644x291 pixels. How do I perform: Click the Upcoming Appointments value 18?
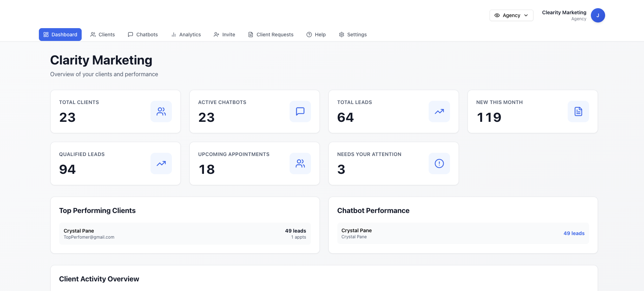(206, 169)
